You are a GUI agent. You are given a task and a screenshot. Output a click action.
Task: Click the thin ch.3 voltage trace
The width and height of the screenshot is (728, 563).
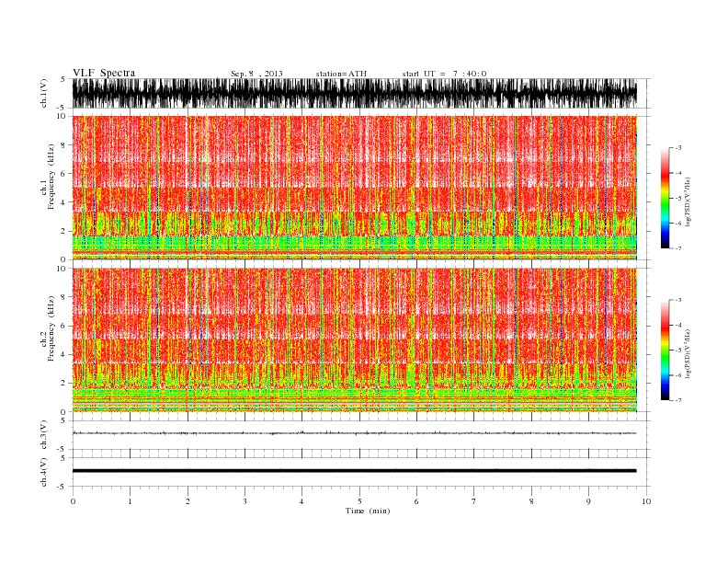[354, 433]
